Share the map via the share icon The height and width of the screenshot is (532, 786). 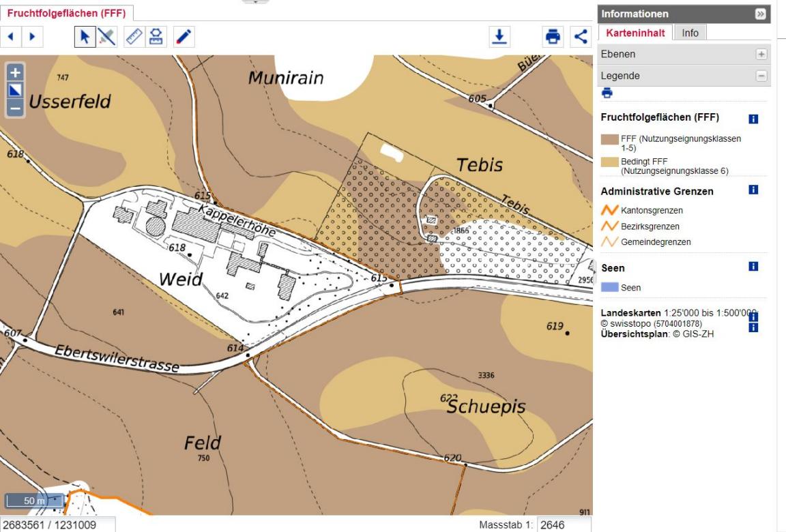pos(579,36)
